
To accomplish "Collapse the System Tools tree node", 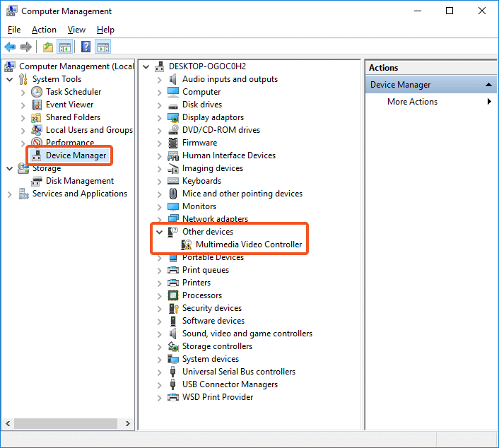I will pyautogui.click(x=10, y=79).
